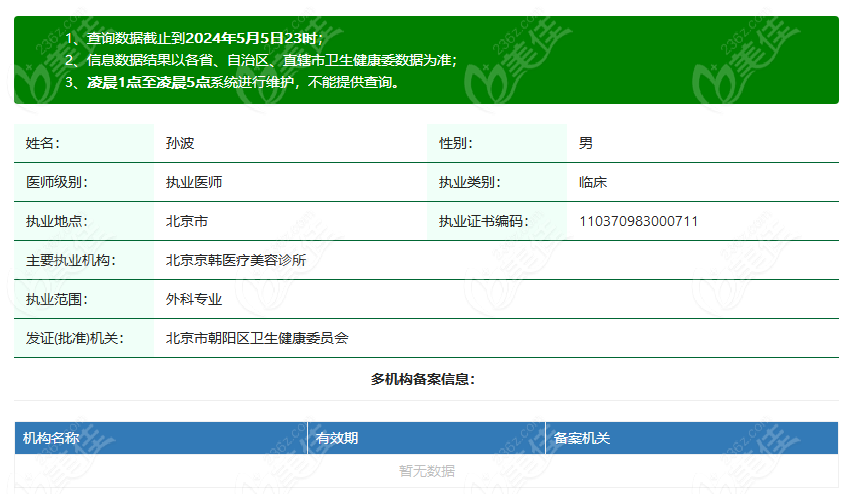Select the location value 北京市
This screenshot has height=494, width=851.
click(x=187, y=221)
